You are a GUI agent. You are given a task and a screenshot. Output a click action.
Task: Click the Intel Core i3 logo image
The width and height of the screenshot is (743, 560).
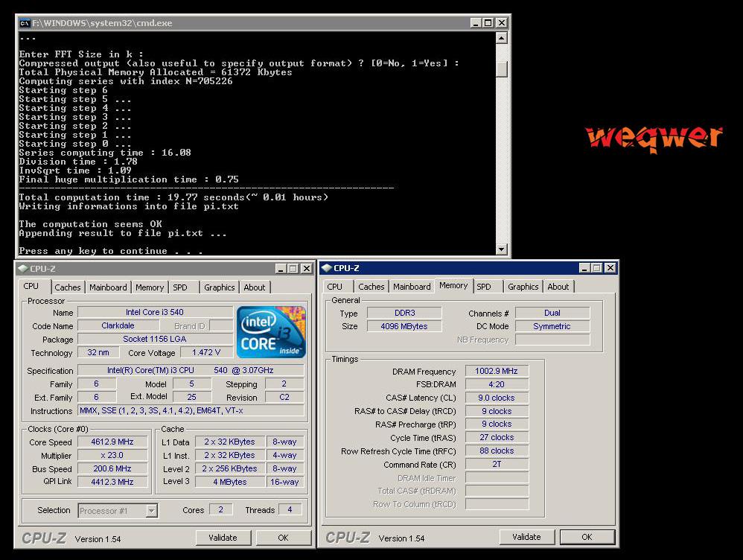click(271, 332)
